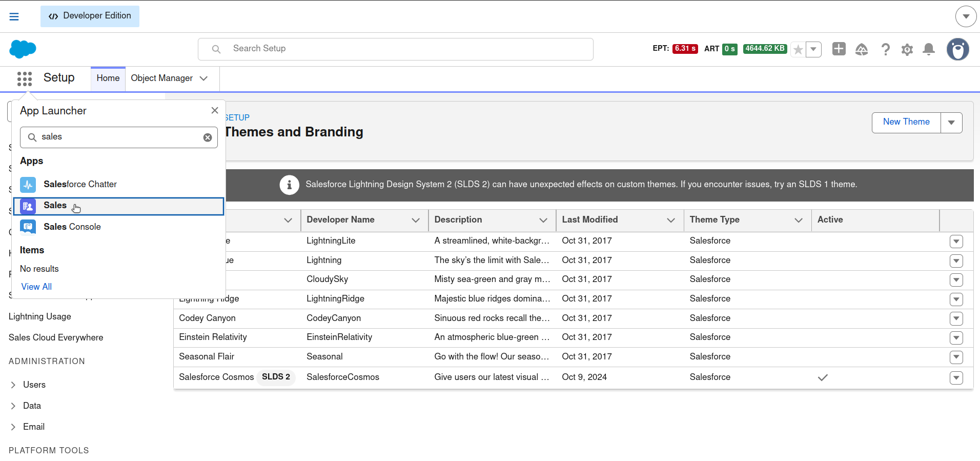Close the App Launcher panel

point(215,111)
